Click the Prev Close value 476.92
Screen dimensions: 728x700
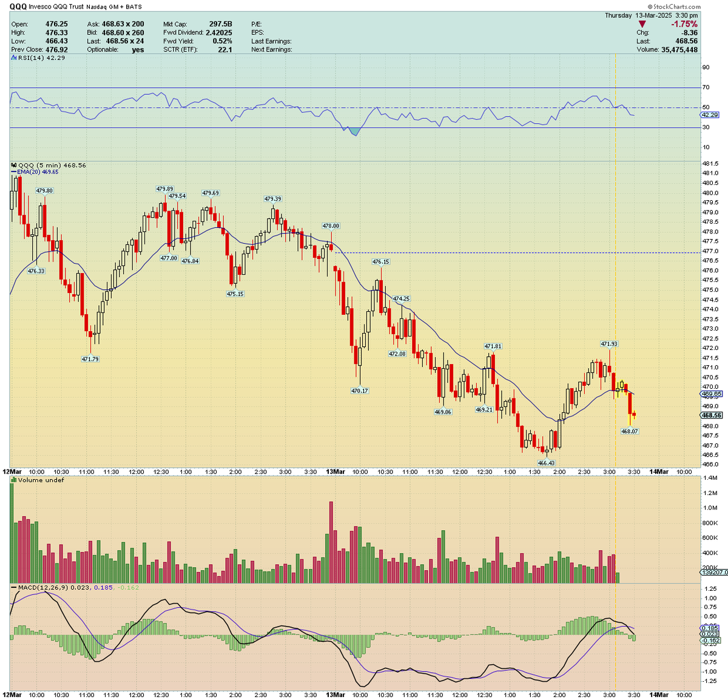click(x=56, y=50)
